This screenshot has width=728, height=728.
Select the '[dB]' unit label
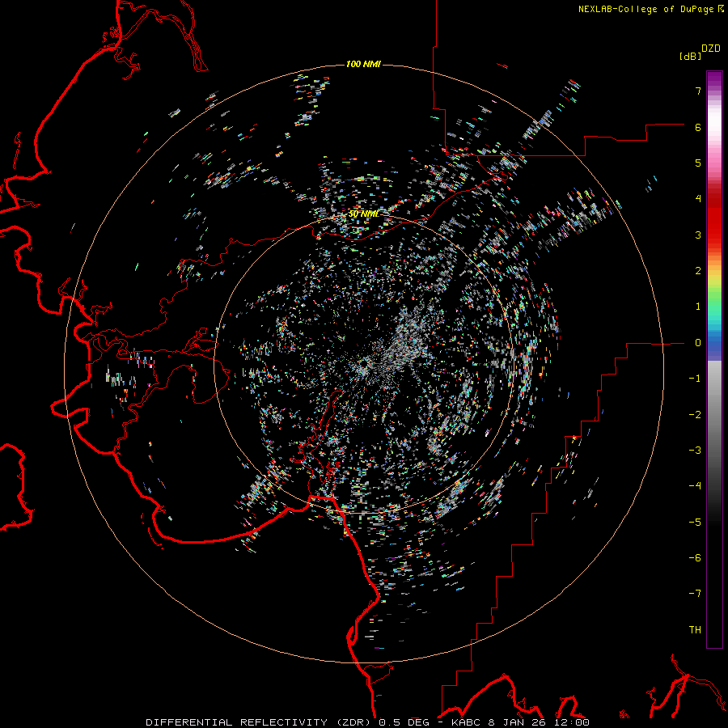click(x=690, y=56)
